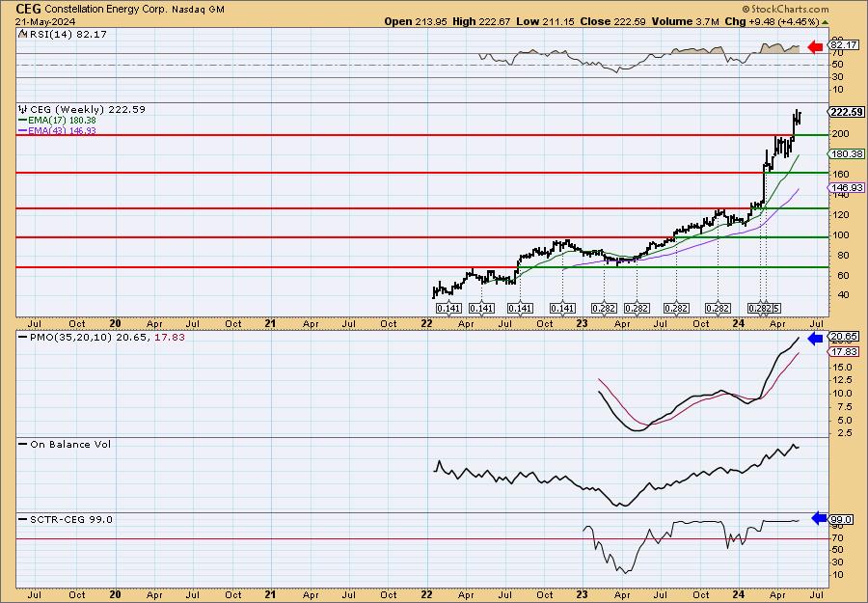Click the 2.5 PMO axis label

[x=844, y=433]
